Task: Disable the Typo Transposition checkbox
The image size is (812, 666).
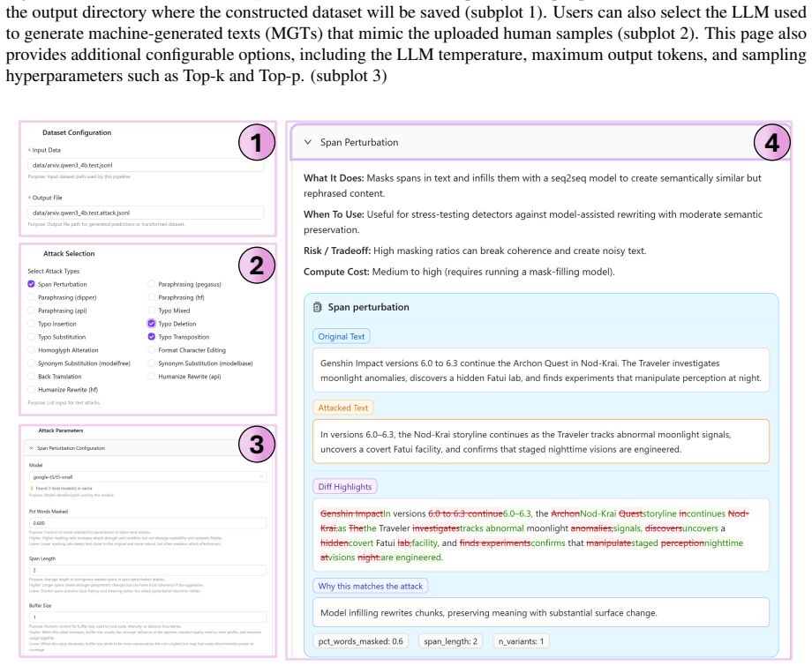Action: pyautogui.click(x=151, y=337)
